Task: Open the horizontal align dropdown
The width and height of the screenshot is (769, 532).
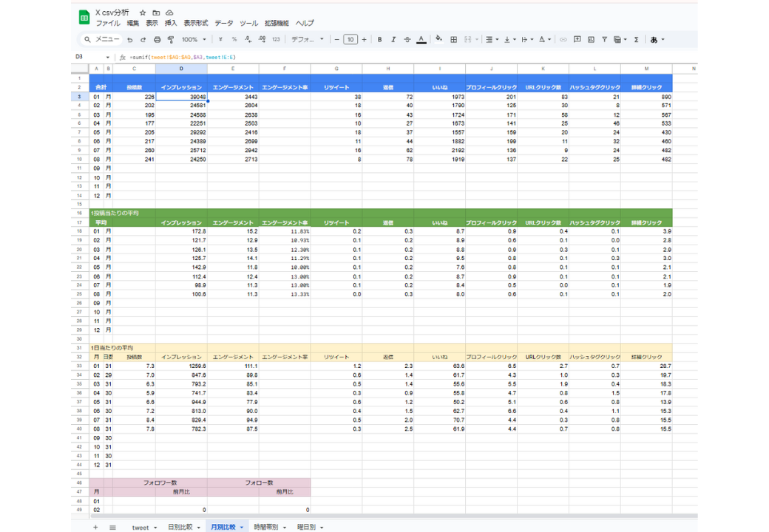Action: pyautogui.click(x=491, y=40)
